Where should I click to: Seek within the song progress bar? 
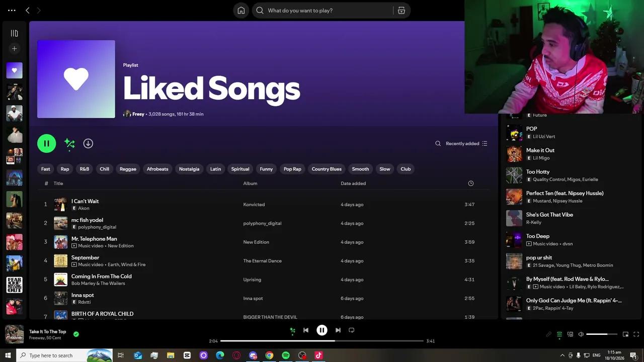[322, 341]
